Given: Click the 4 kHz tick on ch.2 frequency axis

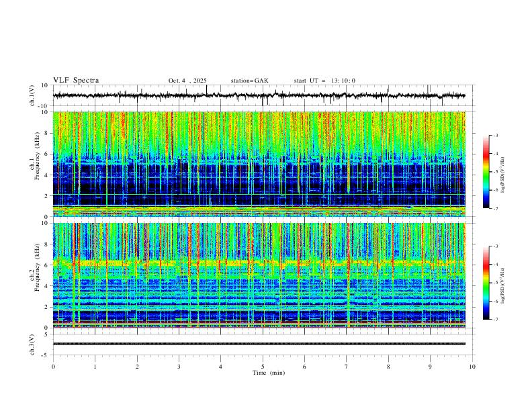Looking at the screenshot, I should click(47, 286).
